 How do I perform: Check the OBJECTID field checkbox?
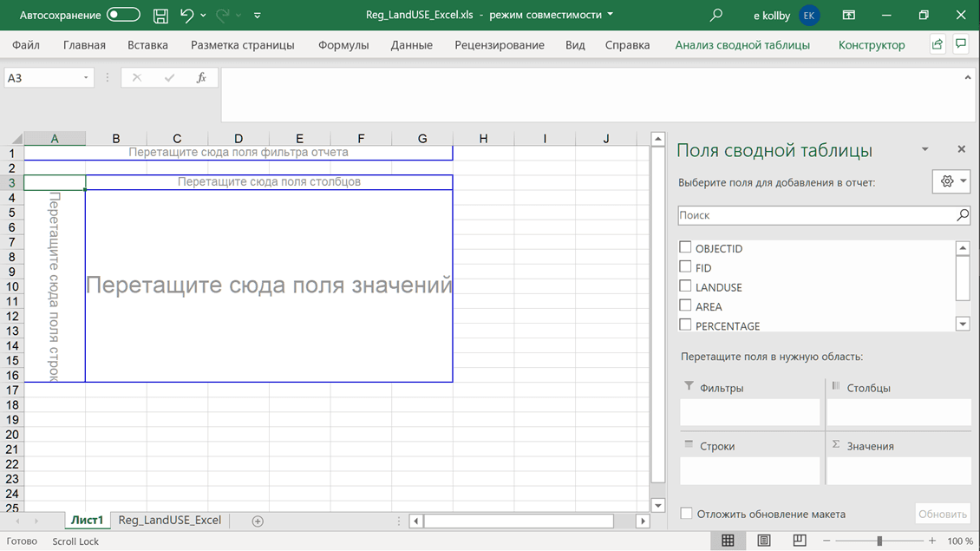click(x=685, y=247)
